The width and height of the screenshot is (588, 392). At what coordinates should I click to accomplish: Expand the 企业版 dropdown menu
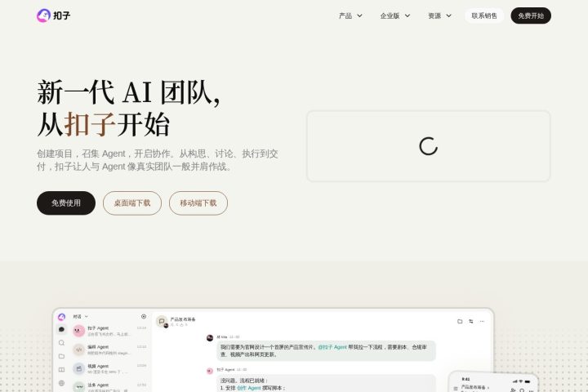coord(395,16)
